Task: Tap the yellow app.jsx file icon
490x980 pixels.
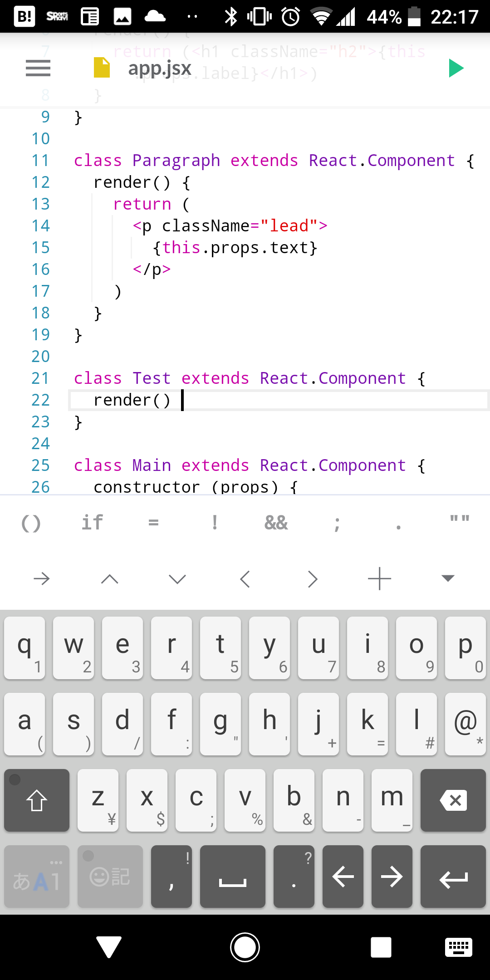Action: coord(102,68)
